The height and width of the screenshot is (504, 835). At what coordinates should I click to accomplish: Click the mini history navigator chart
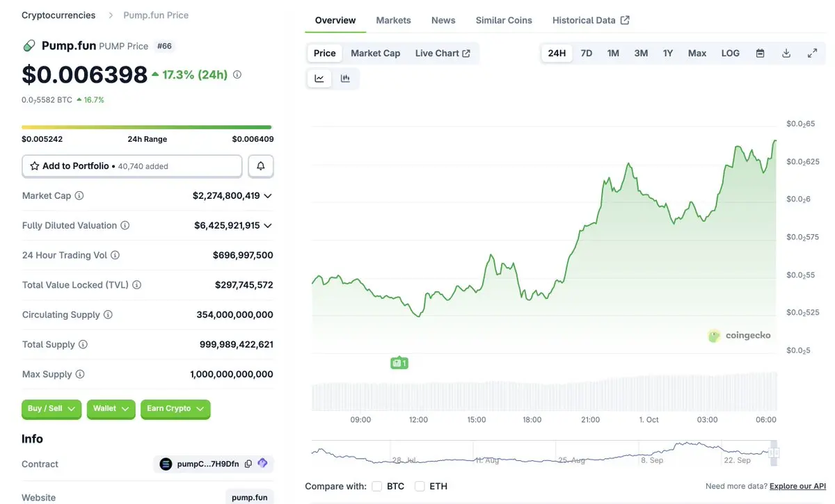tap(543, 452)
